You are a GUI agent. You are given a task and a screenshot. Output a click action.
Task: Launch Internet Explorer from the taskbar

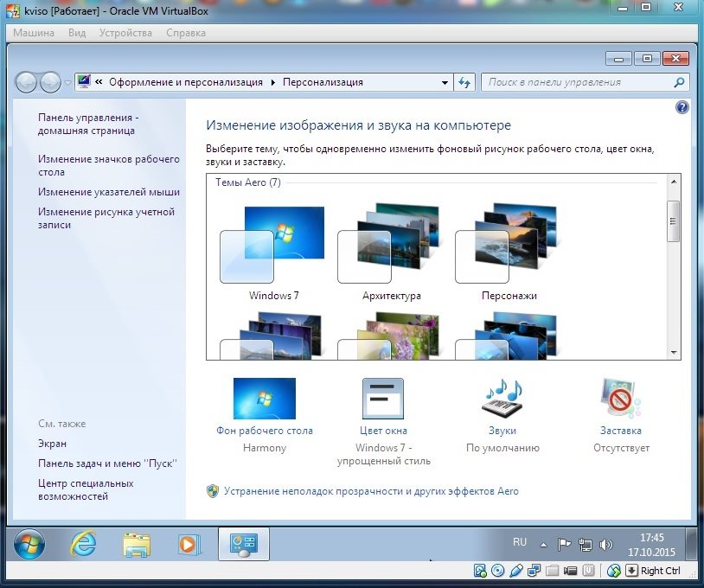pos(83,544)
